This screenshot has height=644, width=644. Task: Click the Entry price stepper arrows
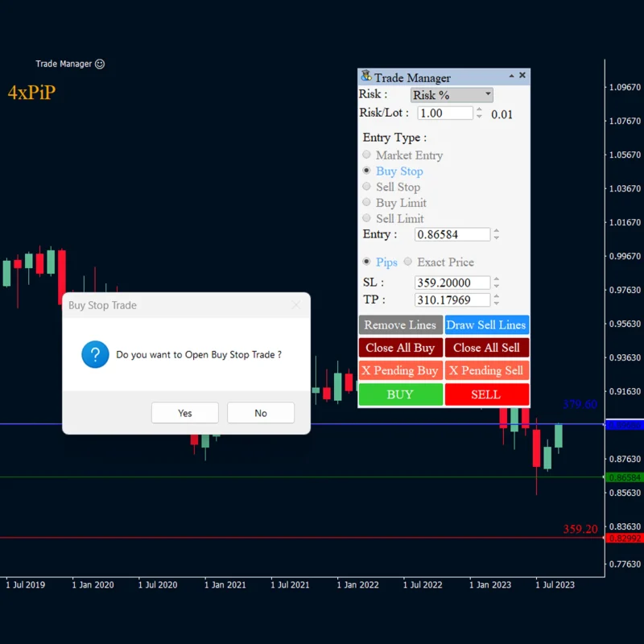(496, 234)
